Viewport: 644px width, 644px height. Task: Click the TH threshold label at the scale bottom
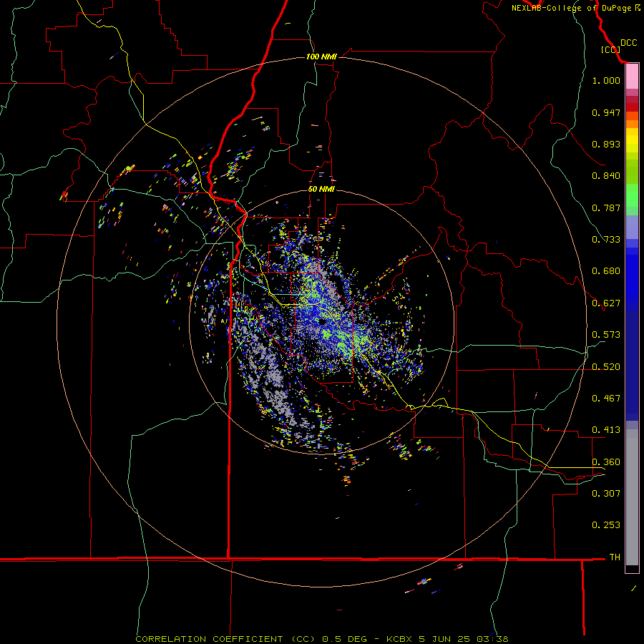pyautogui.click(x=615, y=557)
